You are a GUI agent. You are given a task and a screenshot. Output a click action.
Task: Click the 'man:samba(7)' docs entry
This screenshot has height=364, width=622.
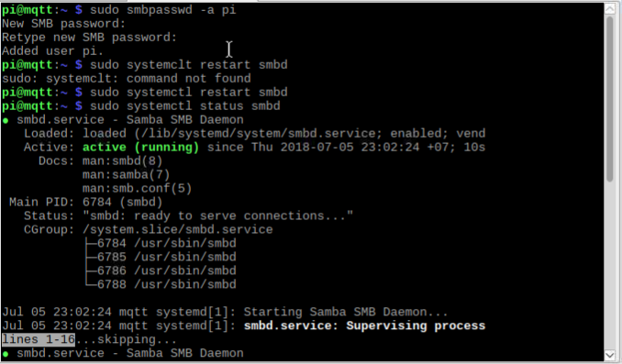(x=127, y=174)
